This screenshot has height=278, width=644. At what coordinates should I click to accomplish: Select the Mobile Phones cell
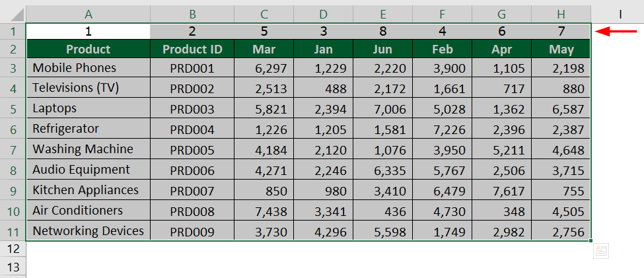89,68
